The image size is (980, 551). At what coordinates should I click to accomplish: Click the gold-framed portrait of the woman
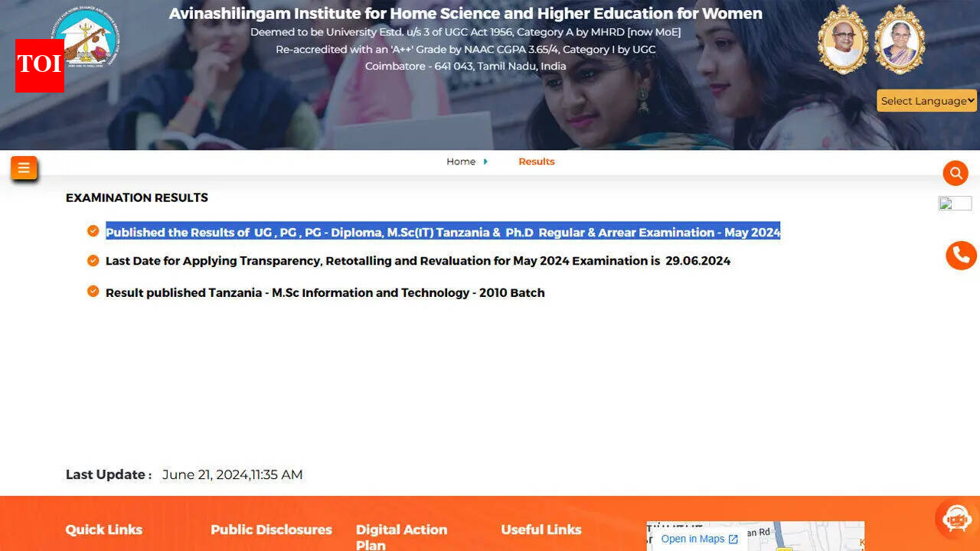coord(900,39)
